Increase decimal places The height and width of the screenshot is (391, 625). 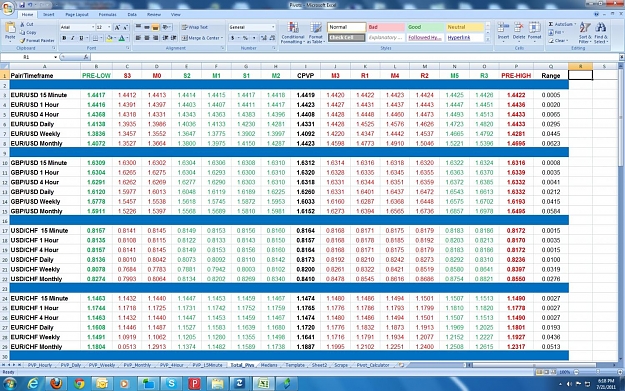coord(263,38)
